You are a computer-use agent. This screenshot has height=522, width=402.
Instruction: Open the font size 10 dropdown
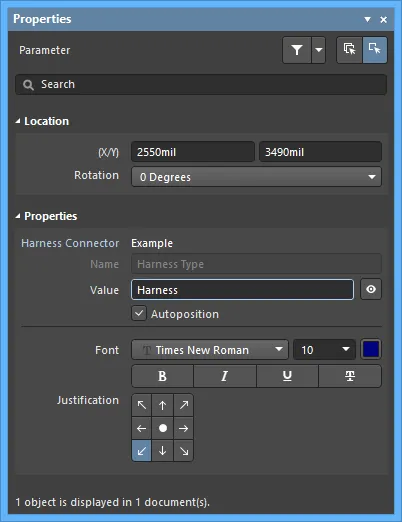click(x=324, y=349)
